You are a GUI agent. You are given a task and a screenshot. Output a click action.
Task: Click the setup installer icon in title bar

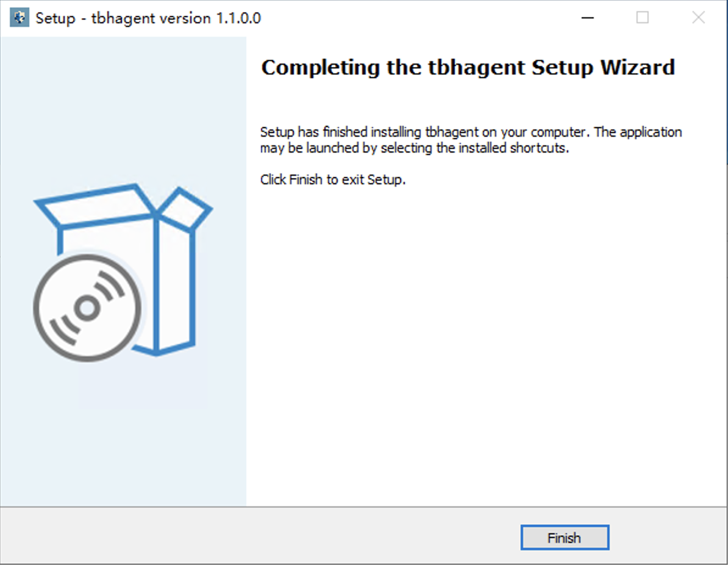tap(20, 18)
